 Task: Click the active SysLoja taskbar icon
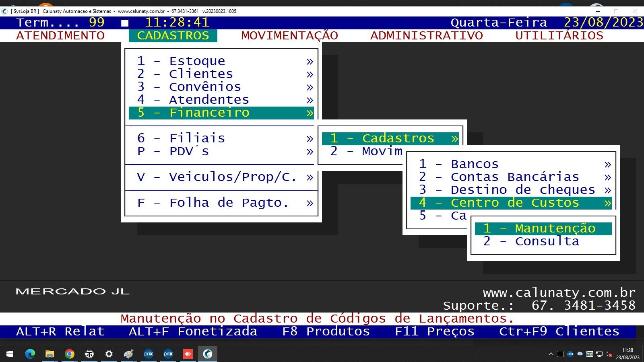(208, 354)
